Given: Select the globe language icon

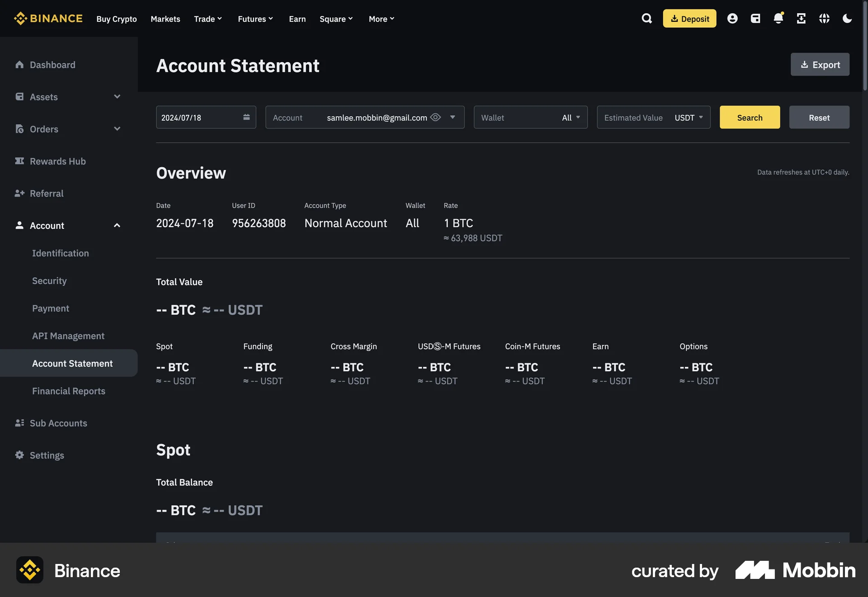Looking at the screenshot, I should point(824,19).
